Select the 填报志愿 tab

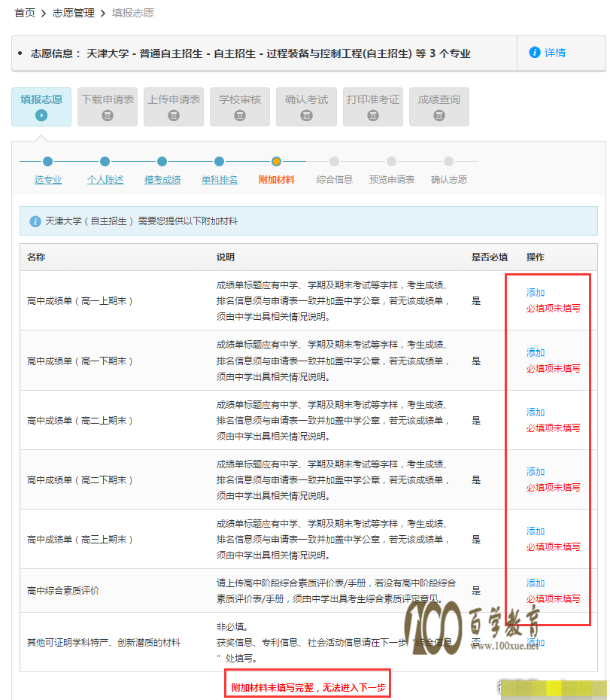(x=41, y=107)
